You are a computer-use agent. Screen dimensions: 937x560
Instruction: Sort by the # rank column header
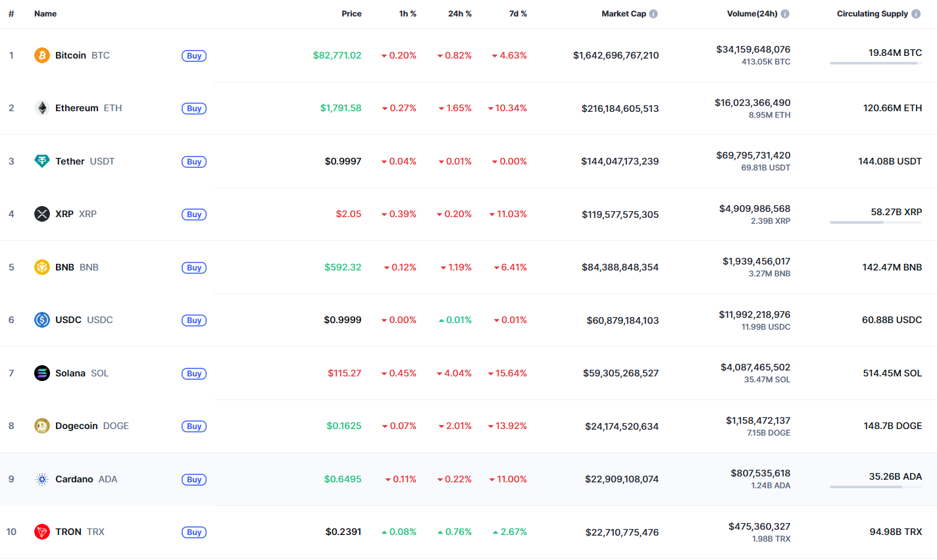tap(11, 14)
